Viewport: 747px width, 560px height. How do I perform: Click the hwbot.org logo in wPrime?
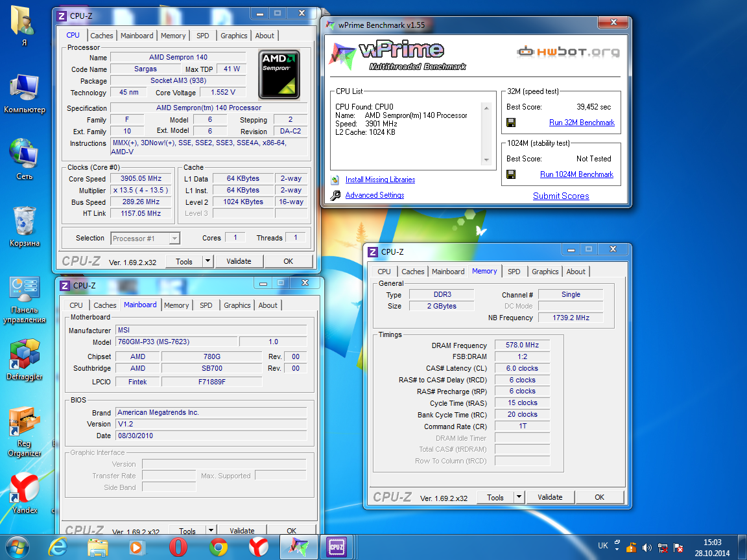(568, 51)
